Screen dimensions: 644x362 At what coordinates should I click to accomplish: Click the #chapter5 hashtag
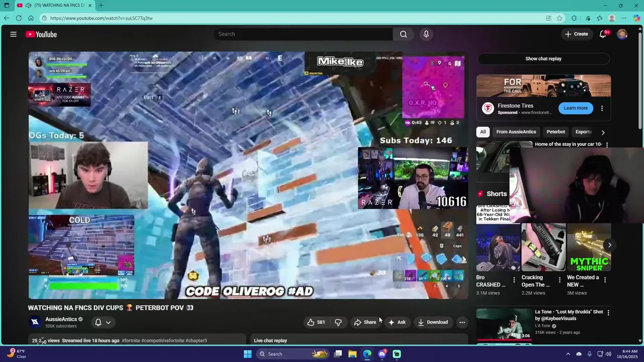click(196, 340)
